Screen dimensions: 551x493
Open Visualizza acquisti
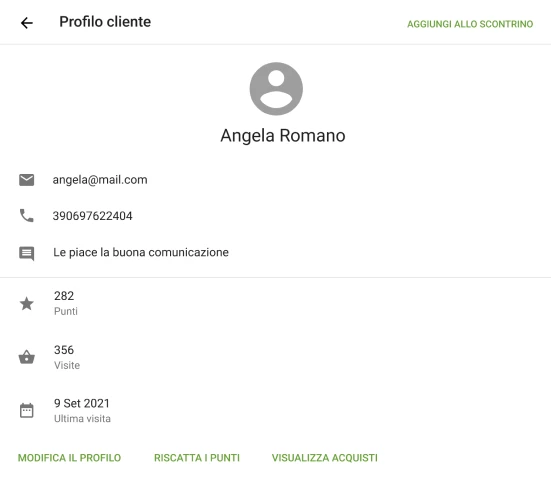click(x=324, y=458)
